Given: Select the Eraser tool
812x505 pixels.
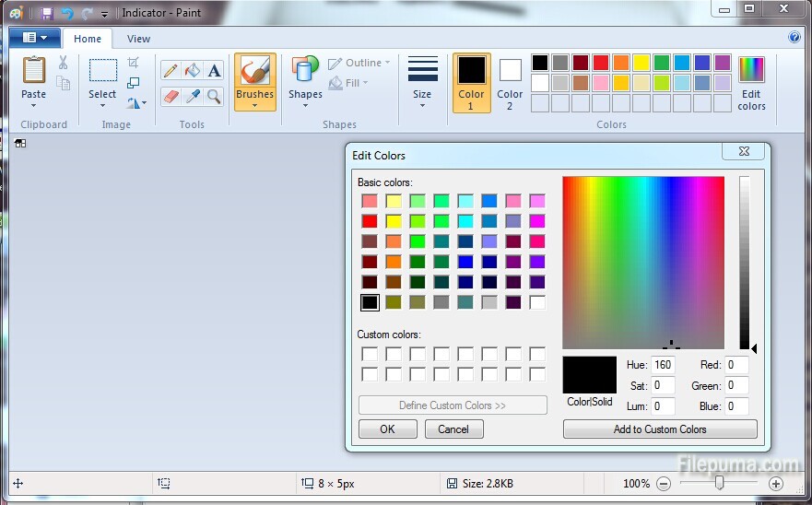Looking at the screenshot, I should click(x=171, y=96).
